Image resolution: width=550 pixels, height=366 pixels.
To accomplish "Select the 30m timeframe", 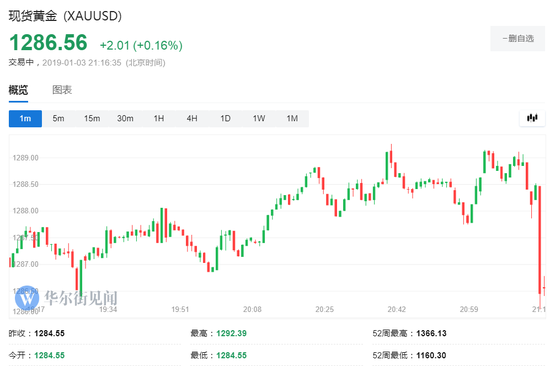I will point(125,119).
